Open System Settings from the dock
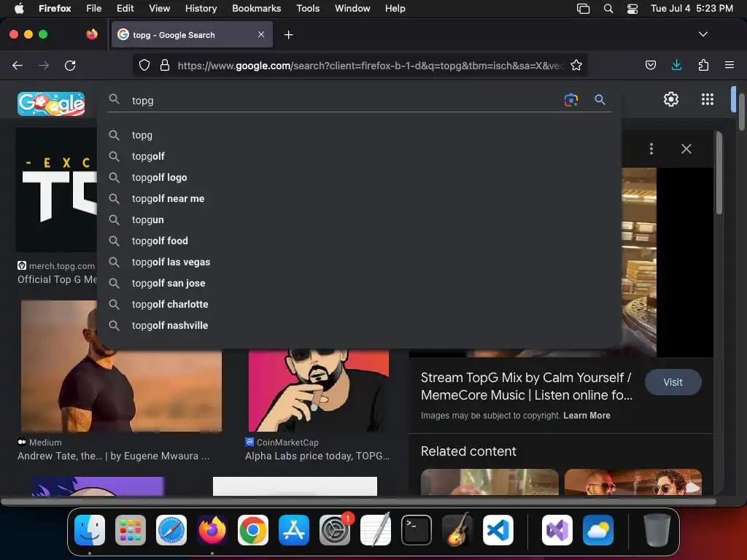Viewport: 747px width, 560px height. click(335, 530)
